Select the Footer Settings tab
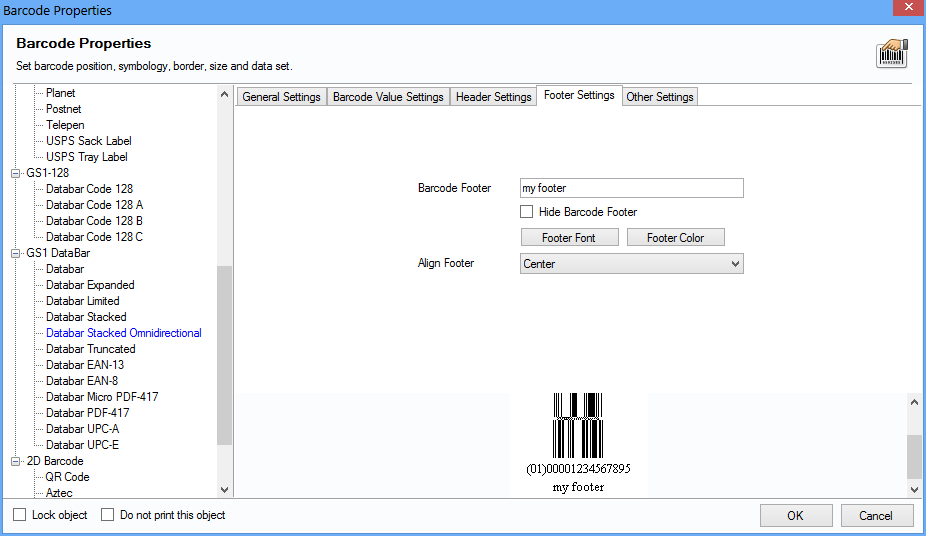 [x=579, y=95]
